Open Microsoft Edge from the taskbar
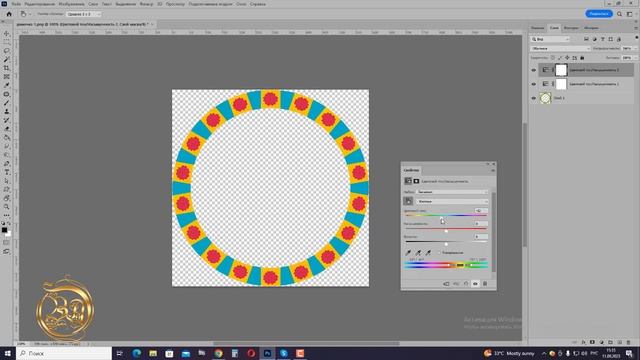This screenshot has height=360, width=640. coord(137,353)
